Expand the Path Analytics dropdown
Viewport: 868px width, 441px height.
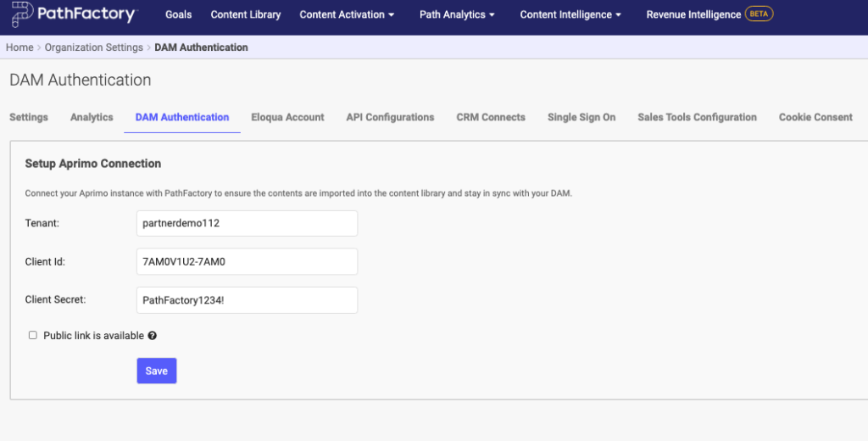(457, 14)
